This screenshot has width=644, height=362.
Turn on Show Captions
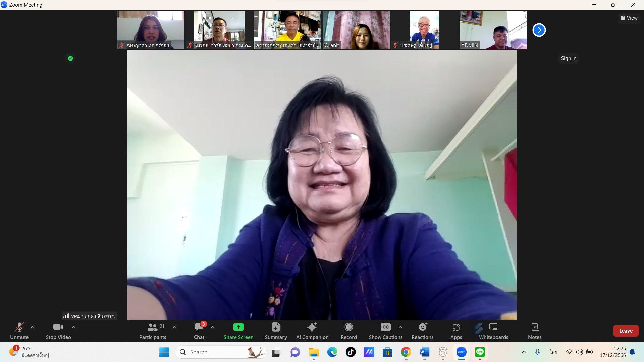[x=385, y=327]
